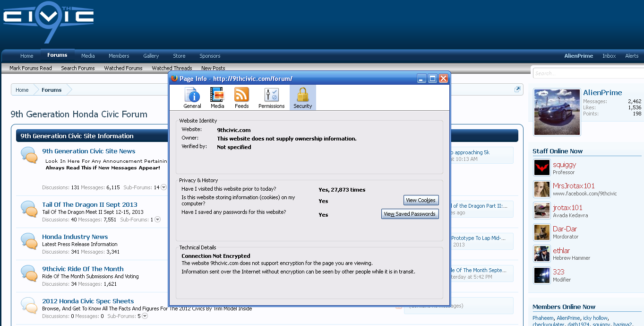Open the 9th Generation Civic Site News forum
Image resolution: width=644 pixels, height=326 pixels.
pos(89,151)
